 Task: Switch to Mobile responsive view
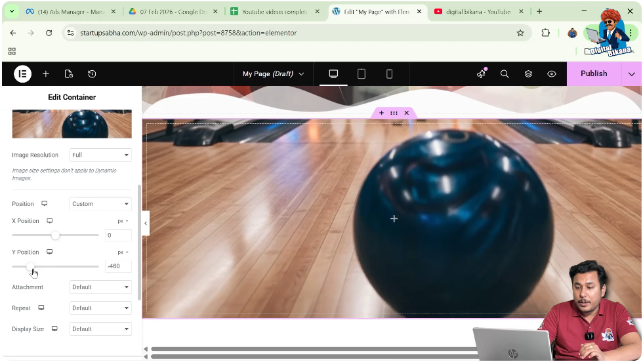pyautogui.click(x=389, y=74)
